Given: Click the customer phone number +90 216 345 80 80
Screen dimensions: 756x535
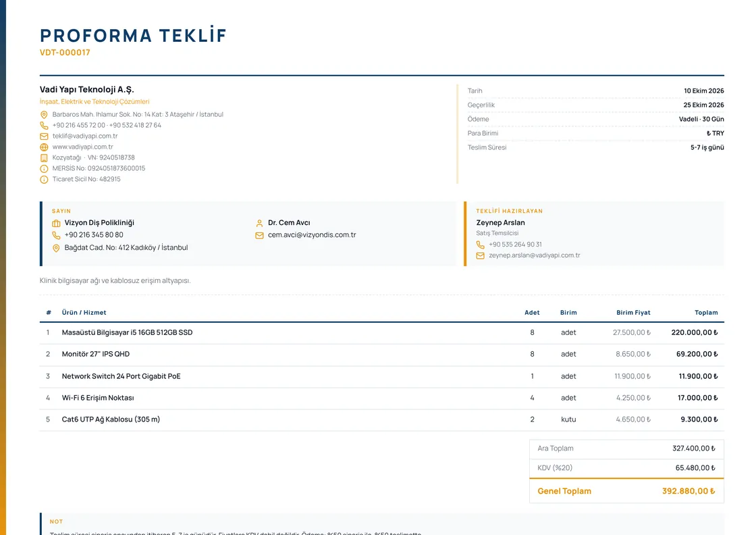Looking at the screenshot, I should 94,235.
